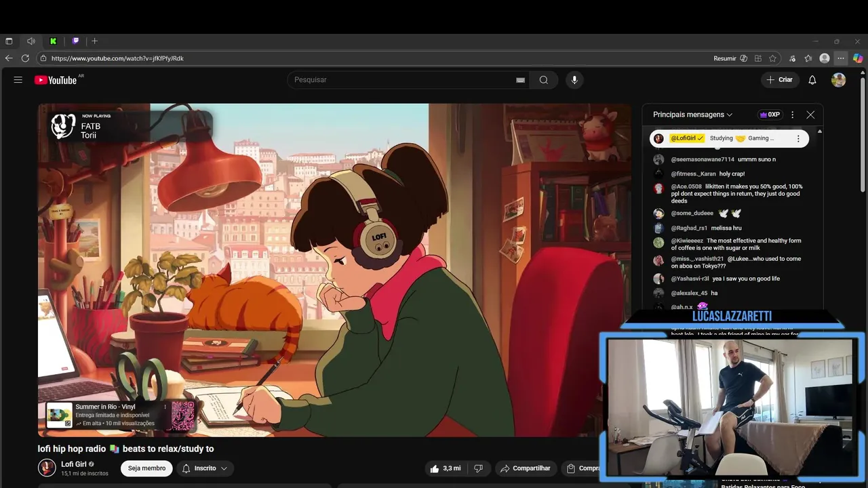Open the Copilot sidebar icon

click(858, 58)
